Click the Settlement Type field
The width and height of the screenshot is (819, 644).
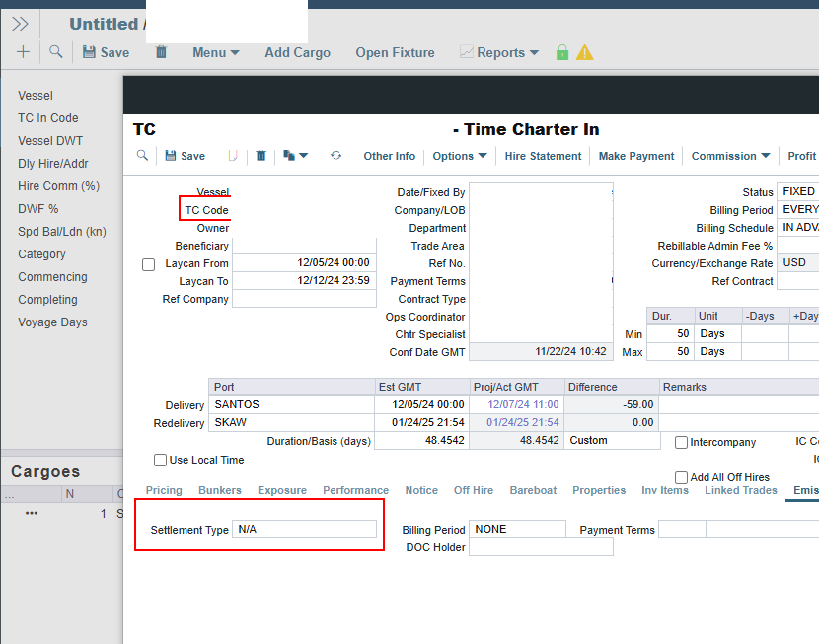(x=304, y=530)
